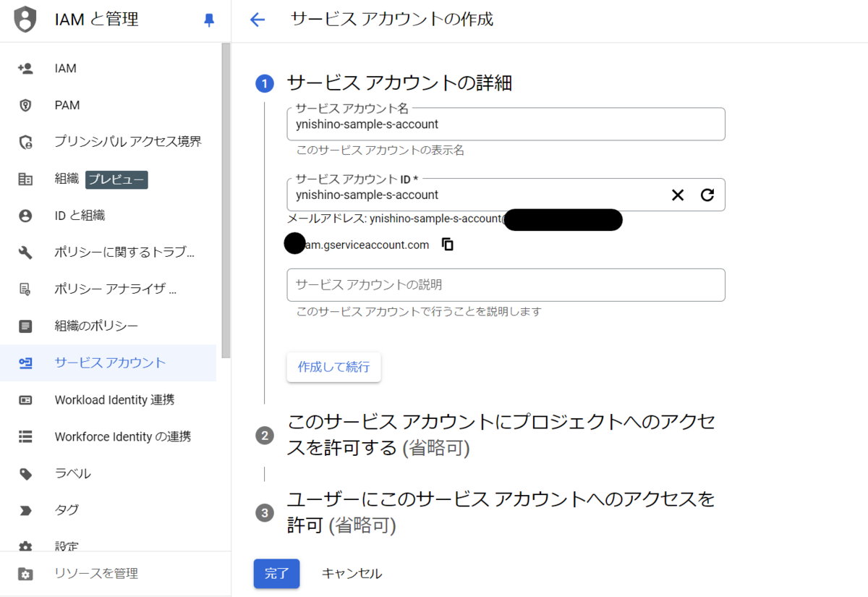Go back using the left arrow icon

[x=258, y=20]
